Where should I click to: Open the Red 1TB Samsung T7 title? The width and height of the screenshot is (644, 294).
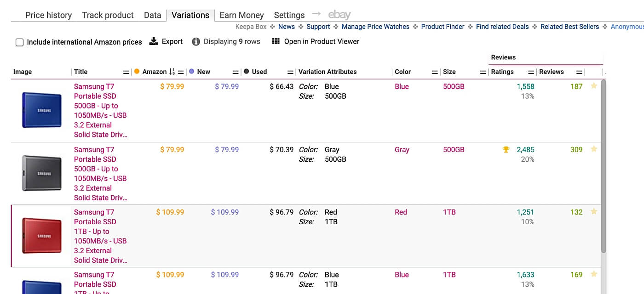pos(101,236)
